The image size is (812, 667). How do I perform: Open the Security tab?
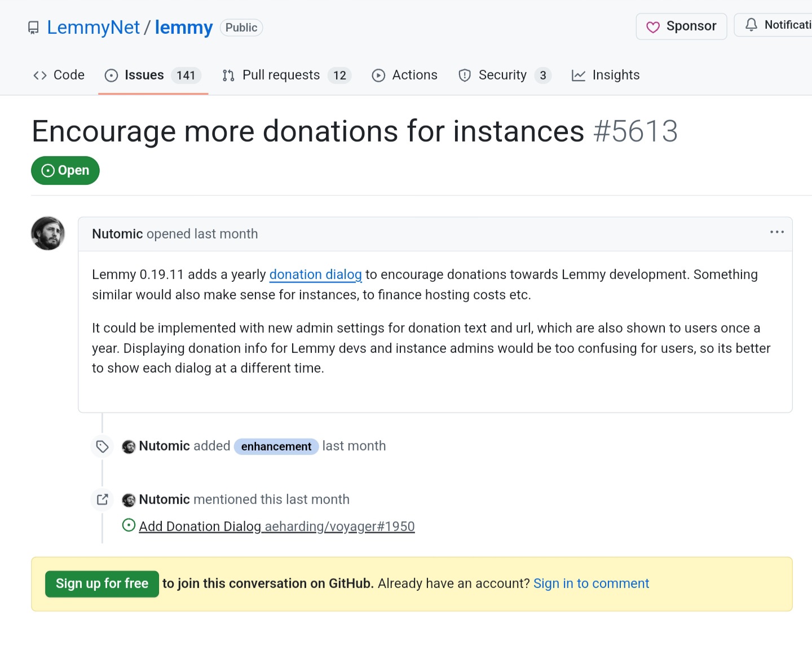[505, 75]
